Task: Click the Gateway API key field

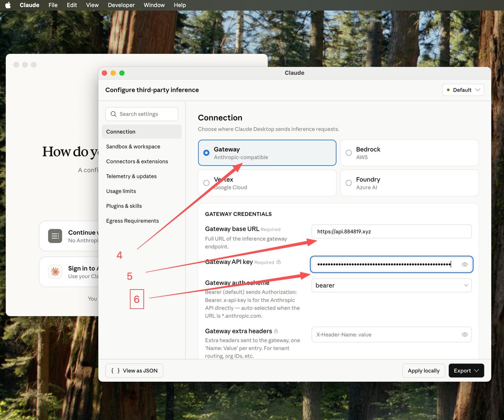Action: click(x=391, y=264)
